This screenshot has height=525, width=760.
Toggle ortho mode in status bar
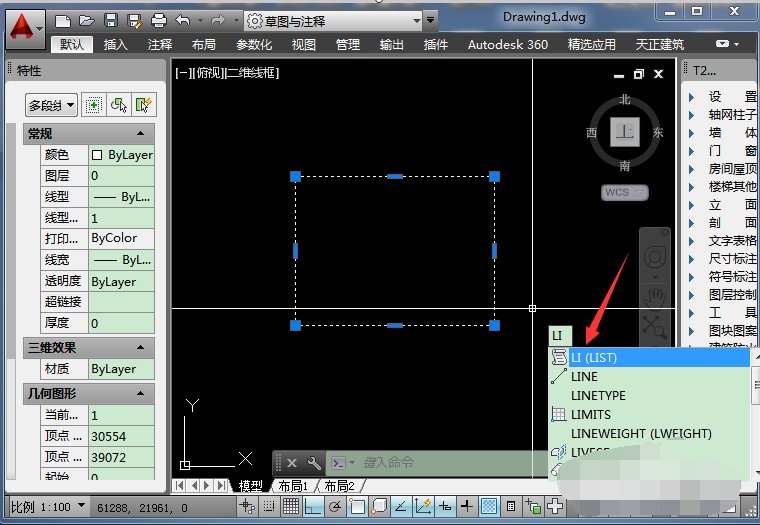(x=312, y=507)
